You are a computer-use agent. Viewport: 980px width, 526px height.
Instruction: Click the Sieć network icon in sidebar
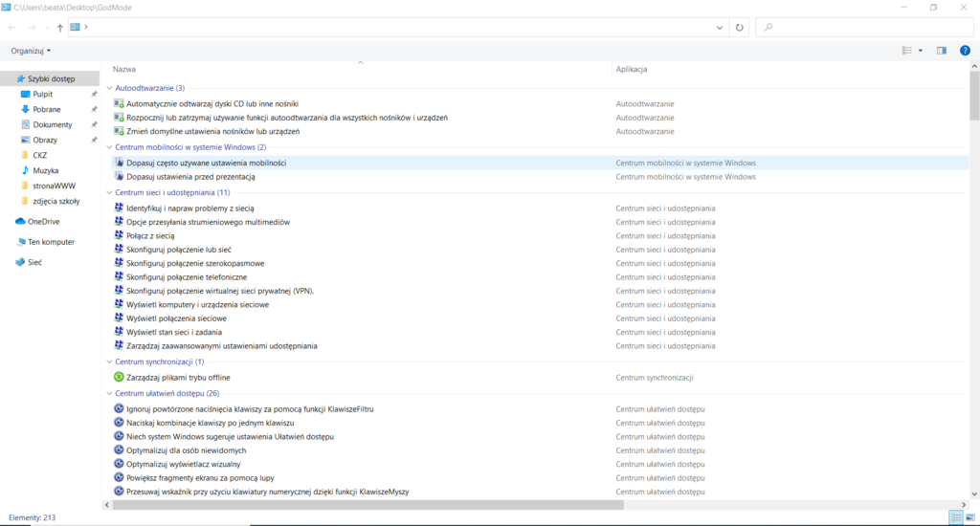[x=20, y=262]
